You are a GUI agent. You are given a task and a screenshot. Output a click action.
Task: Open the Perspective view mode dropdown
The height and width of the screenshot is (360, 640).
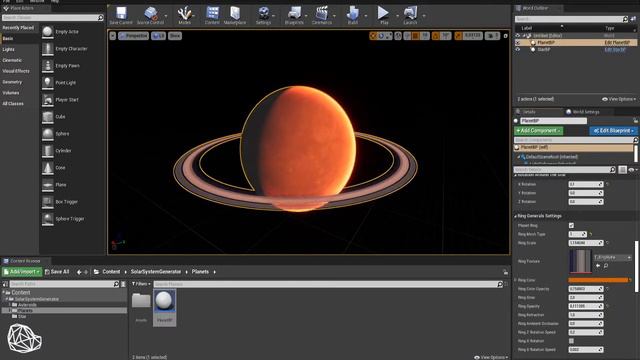point(133,36)
